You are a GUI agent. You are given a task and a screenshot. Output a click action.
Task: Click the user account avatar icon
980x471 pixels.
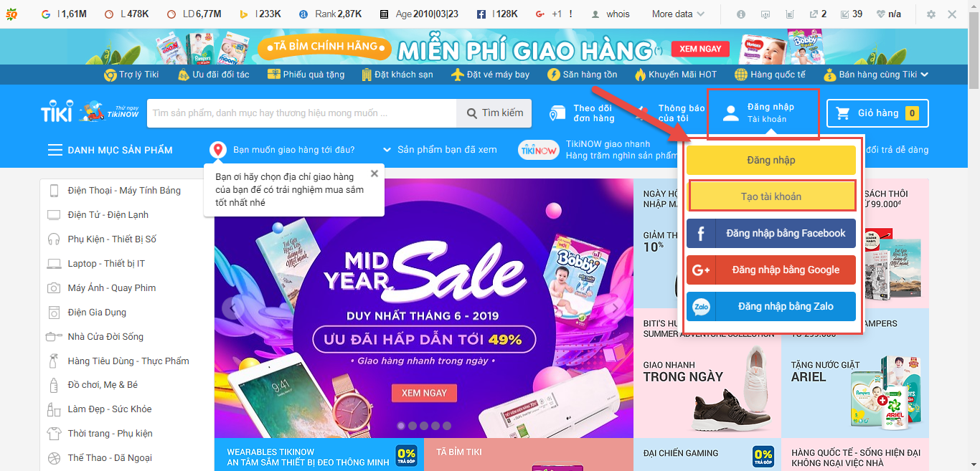[730, 113]
